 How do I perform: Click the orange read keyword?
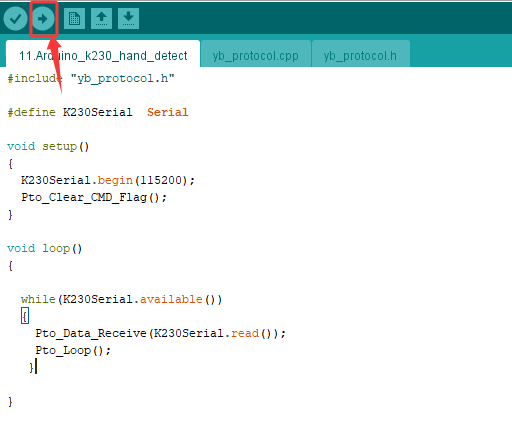click(x=245, y=333)
